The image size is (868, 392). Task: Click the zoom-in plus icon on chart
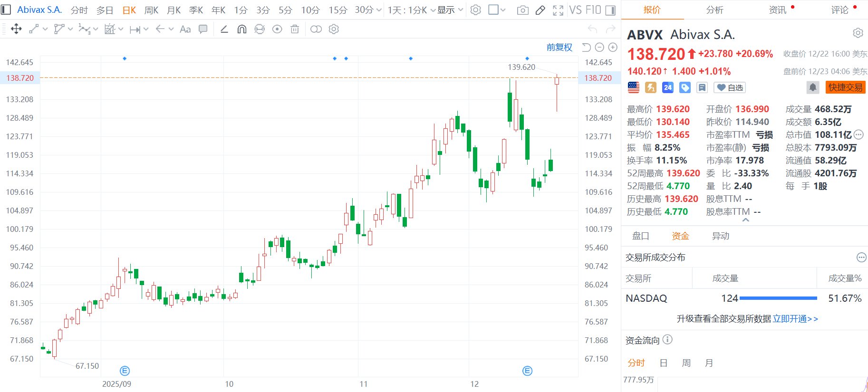click(x=613, y=47)
